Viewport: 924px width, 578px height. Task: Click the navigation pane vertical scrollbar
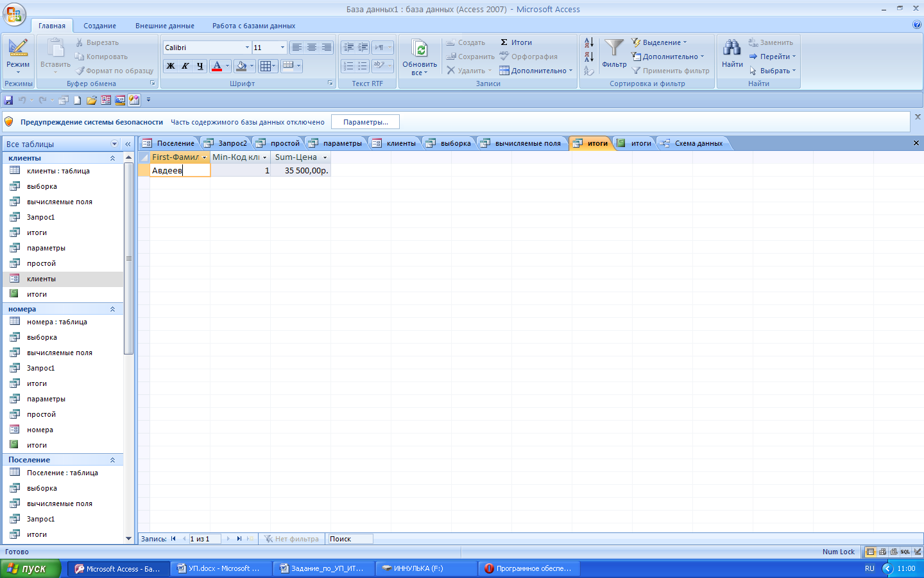[128, 258]
